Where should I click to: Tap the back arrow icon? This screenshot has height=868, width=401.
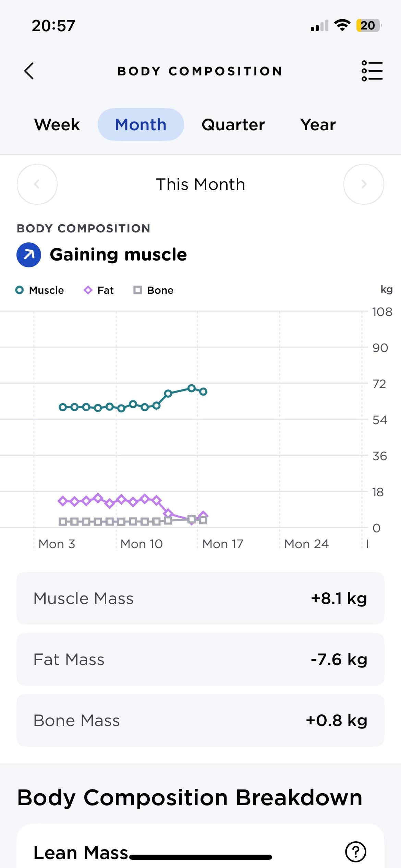point(29,71)
